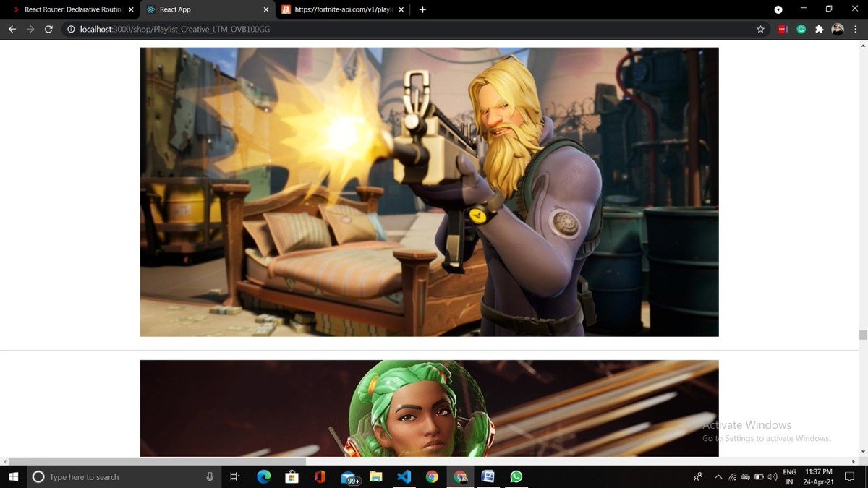Open the Chrome profile avatar
The width and height of the screenshot is (868, 488).
(838, 30)
